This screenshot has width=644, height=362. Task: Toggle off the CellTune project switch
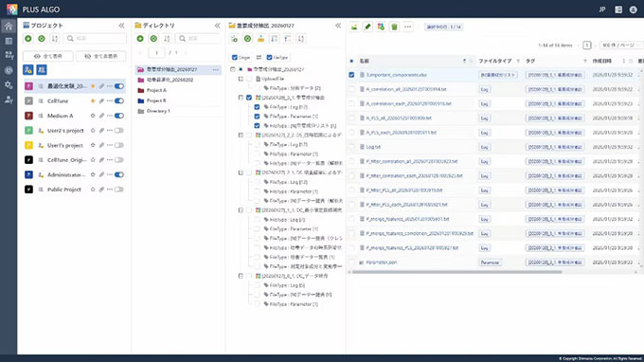click(x=119, y=101)
